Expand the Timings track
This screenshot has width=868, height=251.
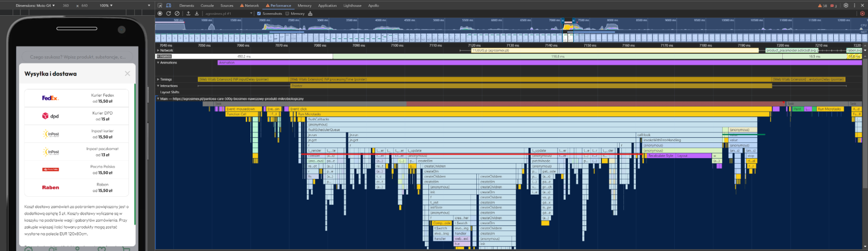click(x=158, y=80)
